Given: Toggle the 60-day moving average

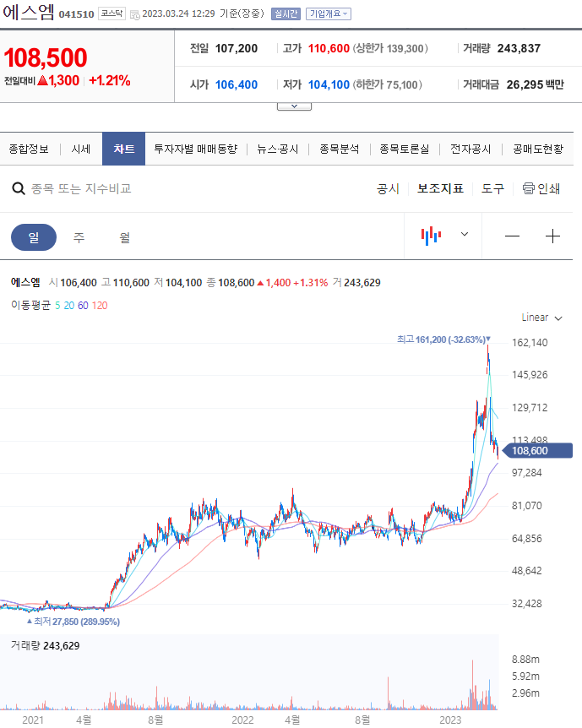Looking at the screenshot, I should [x=83, y=306].
